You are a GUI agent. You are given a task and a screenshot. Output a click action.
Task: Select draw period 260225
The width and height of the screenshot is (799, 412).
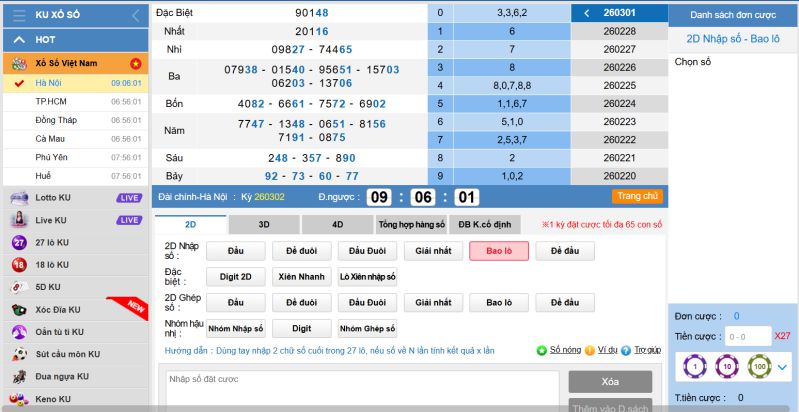619,86
